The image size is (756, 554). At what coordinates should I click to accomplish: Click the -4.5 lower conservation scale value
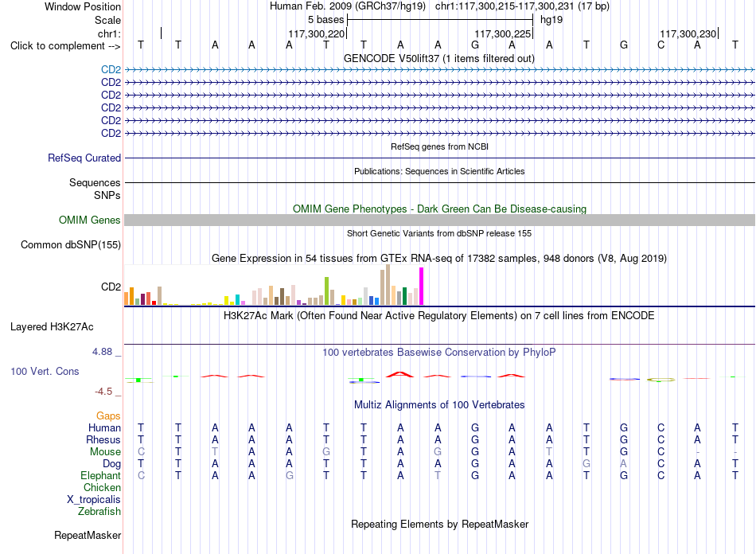point(103,392)
